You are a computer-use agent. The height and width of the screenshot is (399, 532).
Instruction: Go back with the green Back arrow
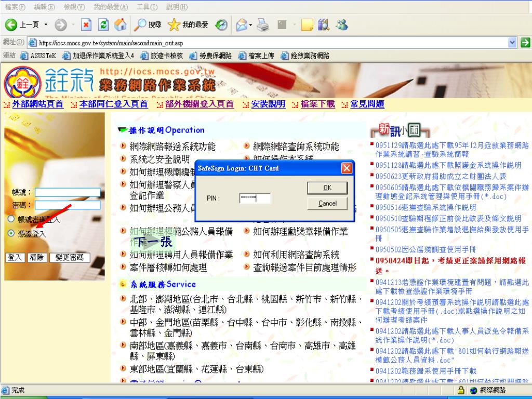tap(11, 24)
